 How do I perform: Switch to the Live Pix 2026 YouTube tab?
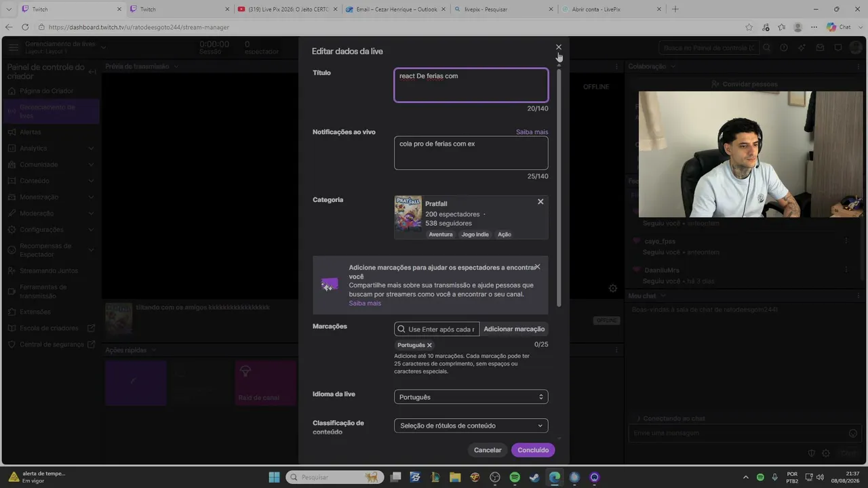288,9
